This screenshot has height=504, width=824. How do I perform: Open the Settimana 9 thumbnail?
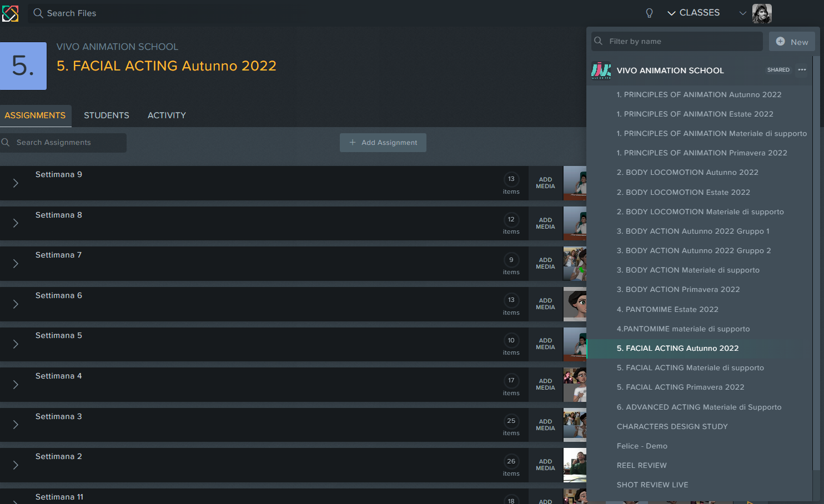[x=575, y=183]
